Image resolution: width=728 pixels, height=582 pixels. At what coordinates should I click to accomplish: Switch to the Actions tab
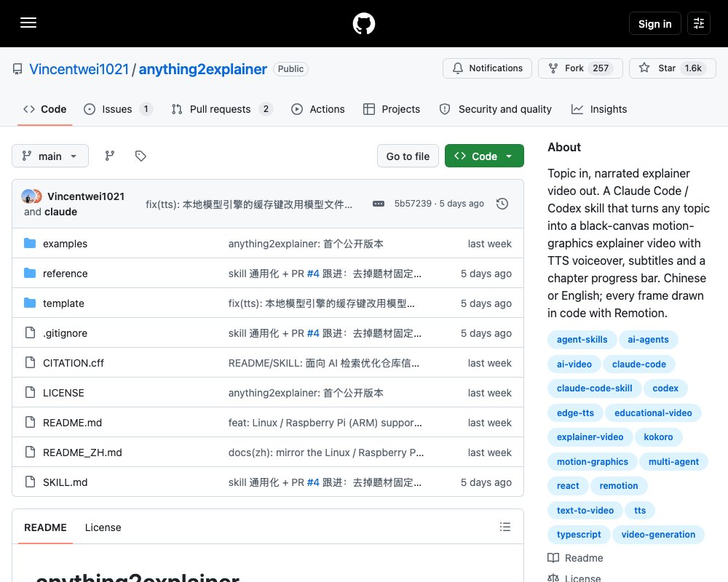318,109
